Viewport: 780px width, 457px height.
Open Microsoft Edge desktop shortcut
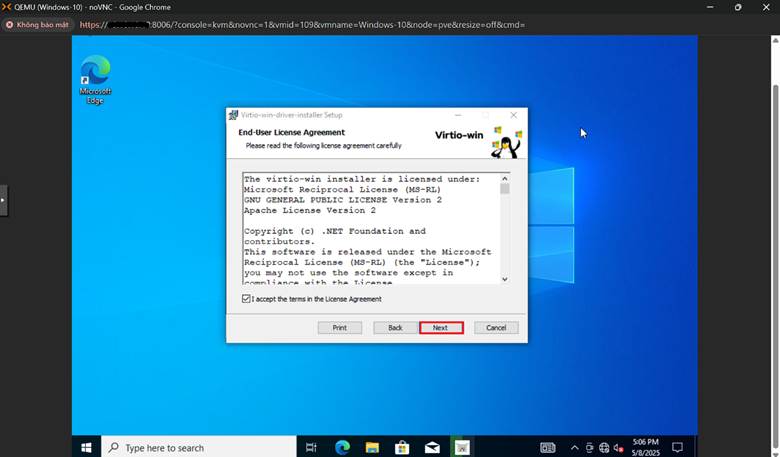point(95,78)
